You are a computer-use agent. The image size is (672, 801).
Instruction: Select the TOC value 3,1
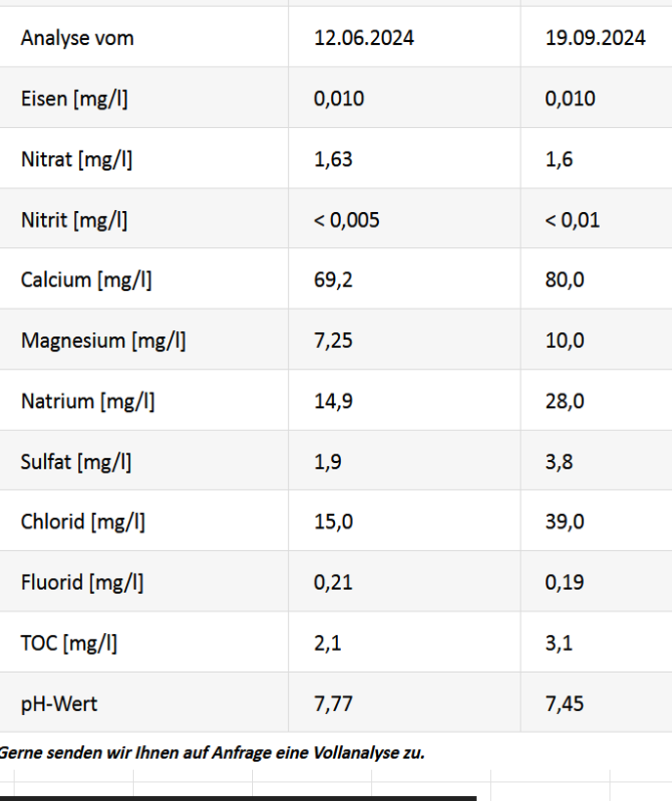pos(559,644)
